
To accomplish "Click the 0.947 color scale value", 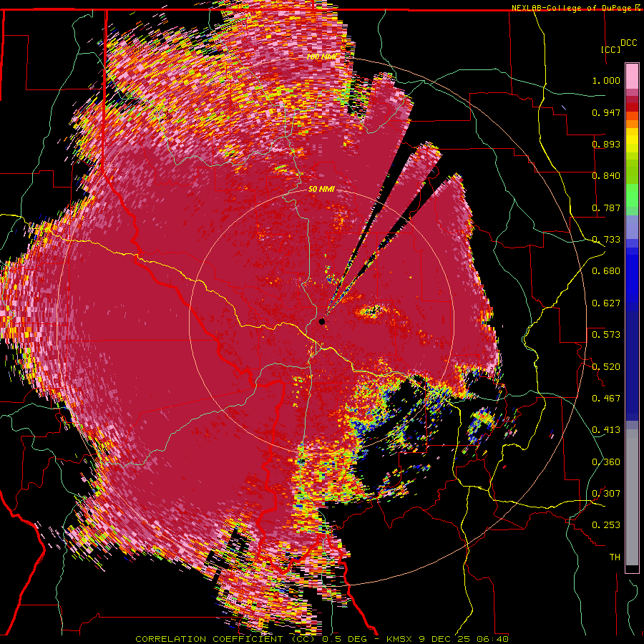I will 606,112.
